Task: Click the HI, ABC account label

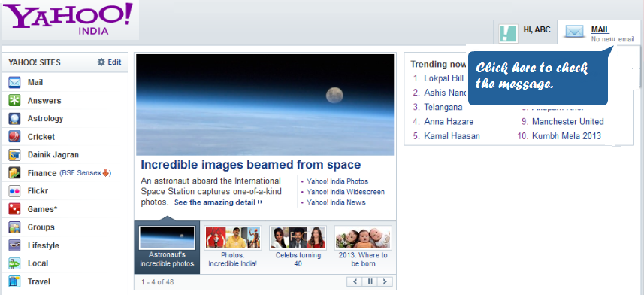Action: point(537,29)
